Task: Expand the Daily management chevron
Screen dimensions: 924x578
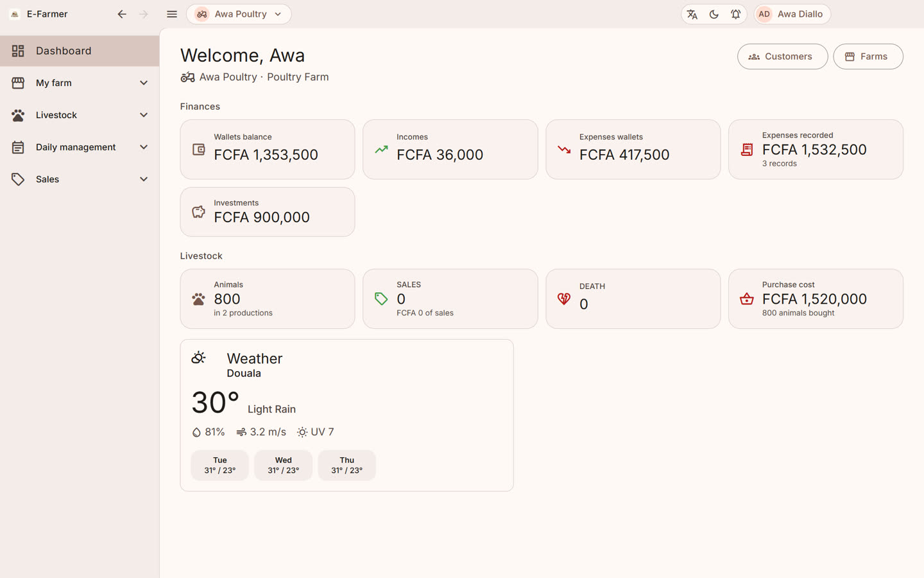Action: (x=144, y=147)
